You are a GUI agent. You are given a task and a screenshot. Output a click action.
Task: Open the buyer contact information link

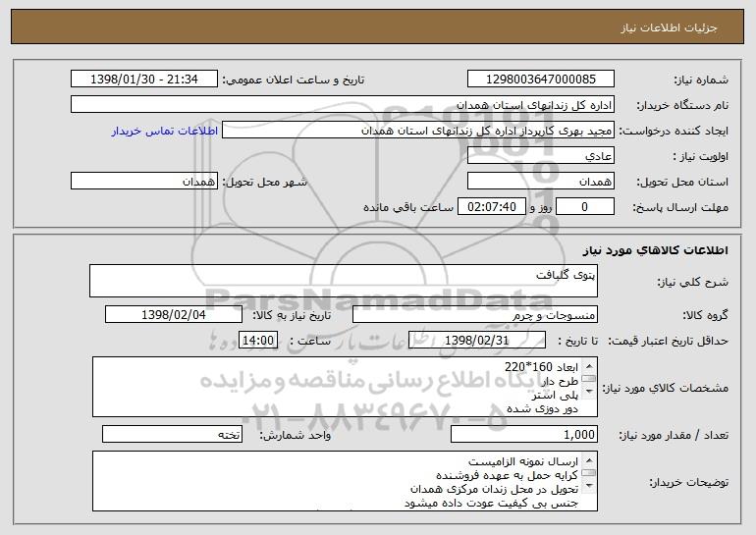(165, 131)
